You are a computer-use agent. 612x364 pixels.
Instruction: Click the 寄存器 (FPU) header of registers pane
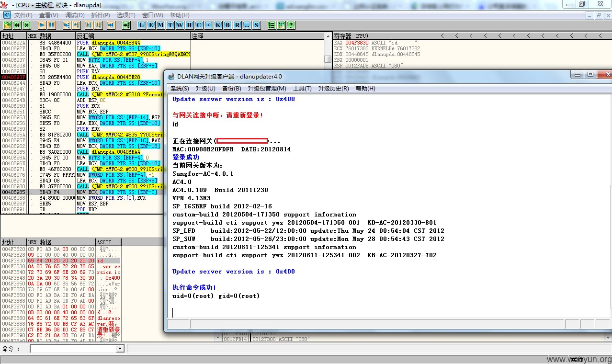(351, 36)
